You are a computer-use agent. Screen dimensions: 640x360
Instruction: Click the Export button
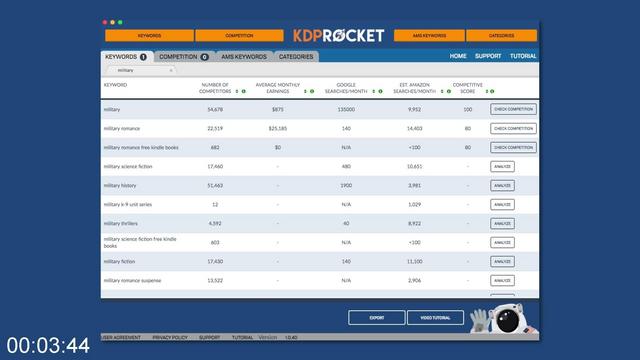376,318
